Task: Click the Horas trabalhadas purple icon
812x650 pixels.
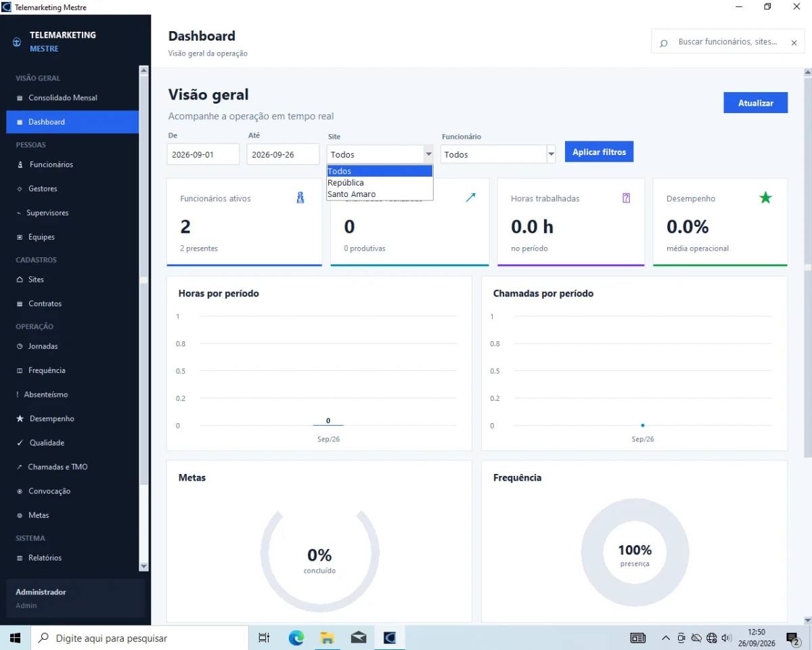Action: tap(626, 198)
